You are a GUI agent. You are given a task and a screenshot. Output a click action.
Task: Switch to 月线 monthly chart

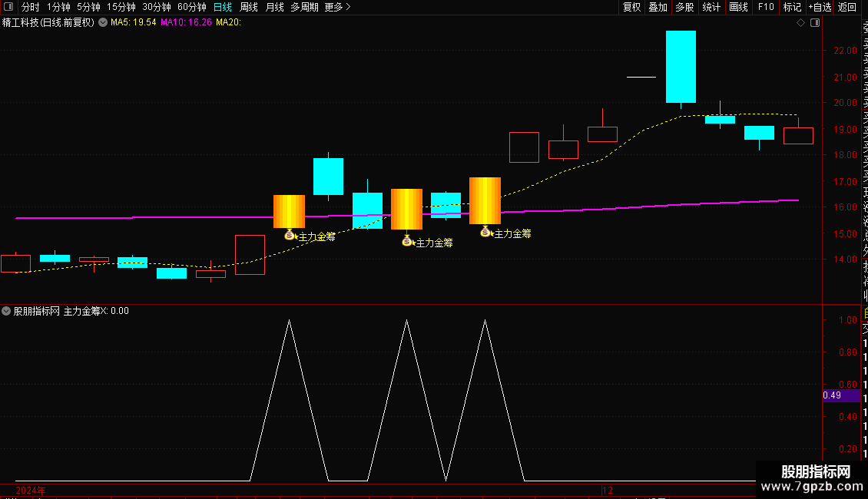274,7
